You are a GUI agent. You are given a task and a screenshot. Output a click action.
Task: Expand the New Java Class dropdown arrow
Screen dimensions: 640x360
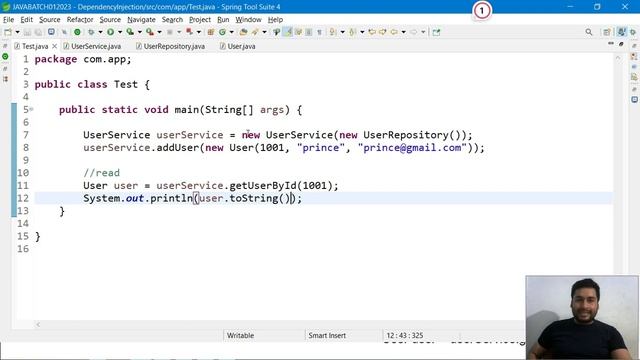point(231,32)
